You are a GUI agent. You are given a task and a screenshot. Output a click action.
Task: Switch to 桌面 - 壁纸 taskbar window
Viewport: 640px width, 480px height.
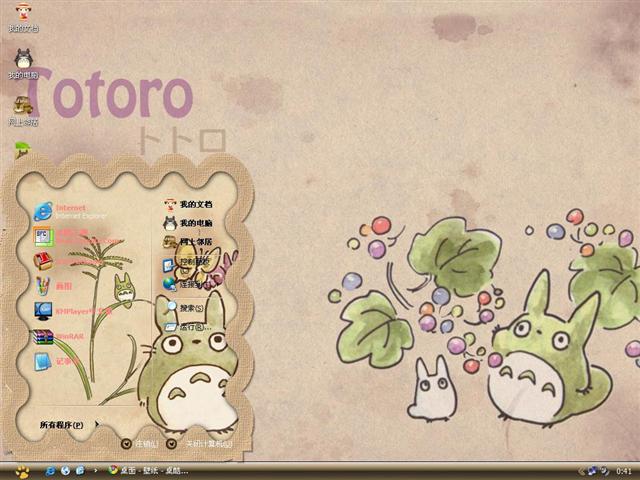coord(148,471)
